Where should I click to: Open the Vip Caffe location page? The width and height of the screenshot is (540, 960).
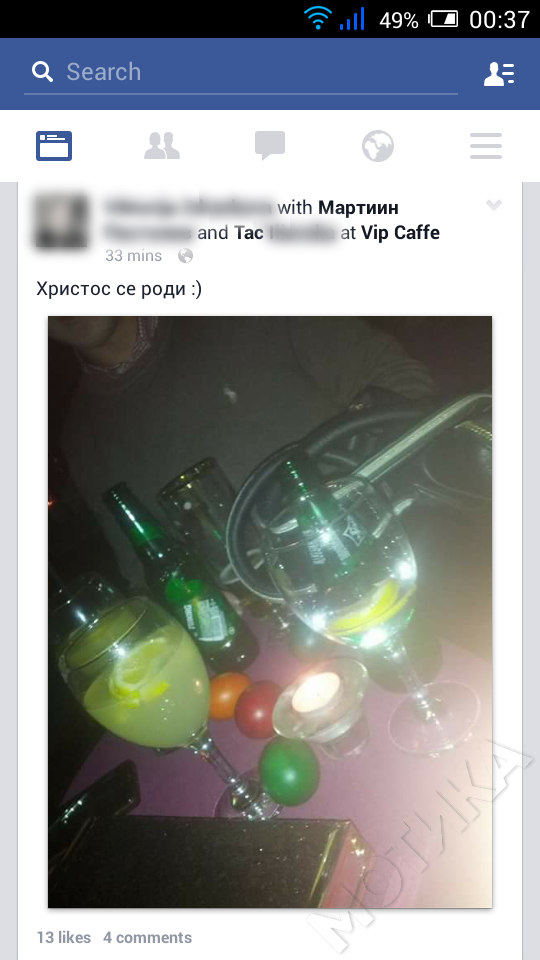coord(400,233)
